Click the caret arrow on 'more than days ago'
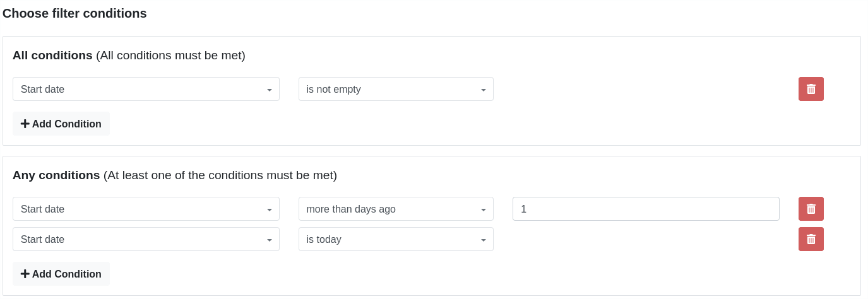The image size is (868, 299). pos(484,209)
